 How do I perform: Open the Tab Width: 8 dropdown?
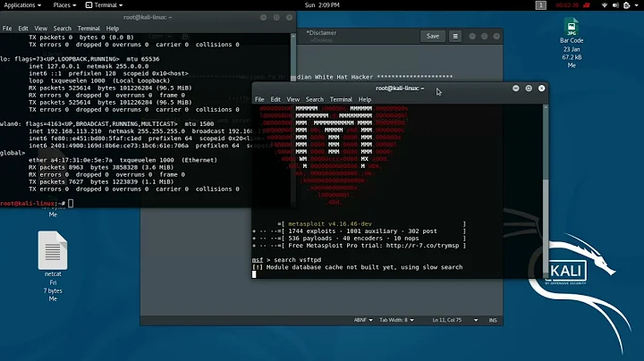pos(396,320)
